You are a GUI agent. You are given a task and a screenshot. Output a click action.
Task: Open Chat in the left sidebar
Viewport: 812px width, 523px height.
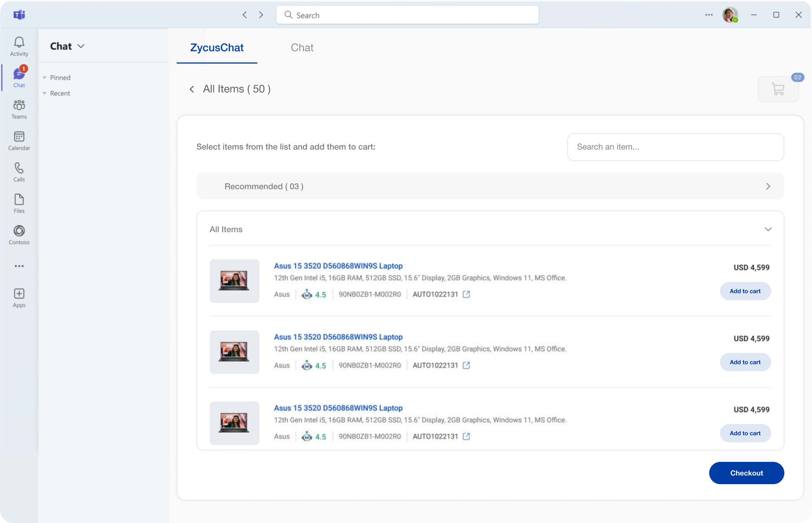(19, 77)
